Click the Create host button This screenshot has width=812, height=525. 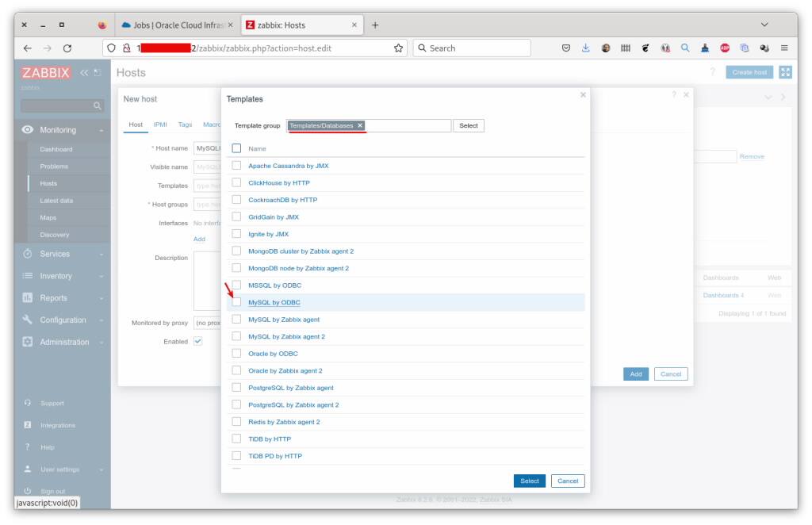tap(749, 72)
